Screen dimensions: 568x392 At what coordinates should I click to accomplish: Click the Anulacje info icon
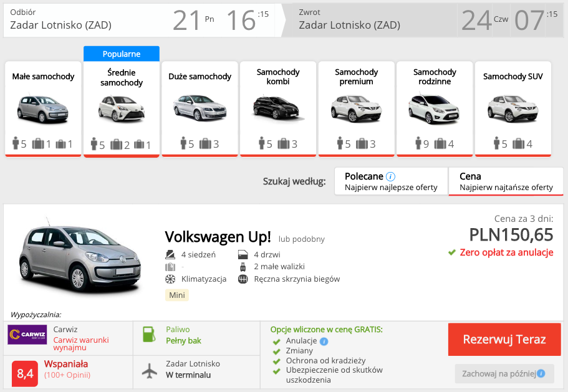point(324,342)
